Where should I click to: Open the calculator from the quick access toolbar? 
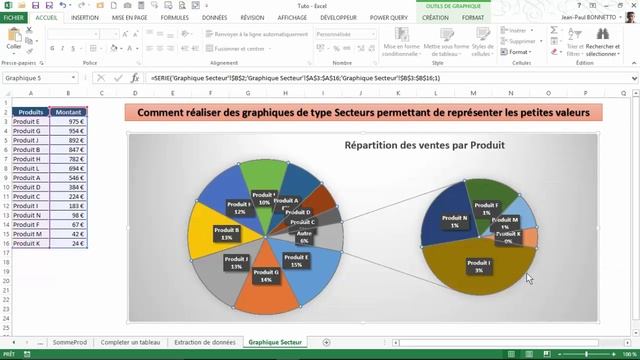[141, 6]
